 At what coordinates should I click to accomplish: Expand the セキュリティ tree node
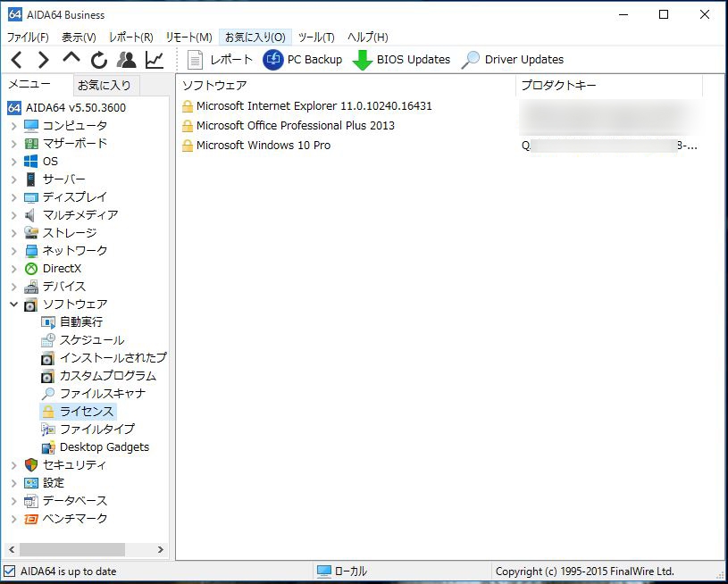tap(14, 464)
